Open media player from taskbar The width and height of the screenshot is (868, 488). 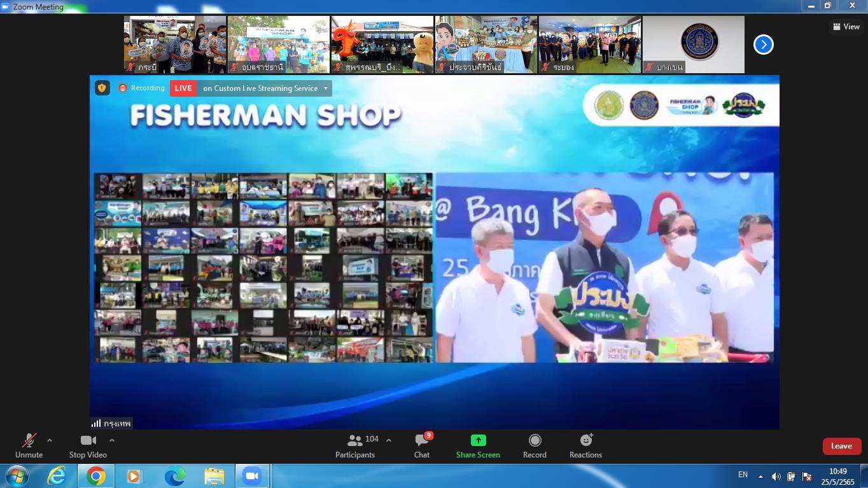(x=134, y=476)
